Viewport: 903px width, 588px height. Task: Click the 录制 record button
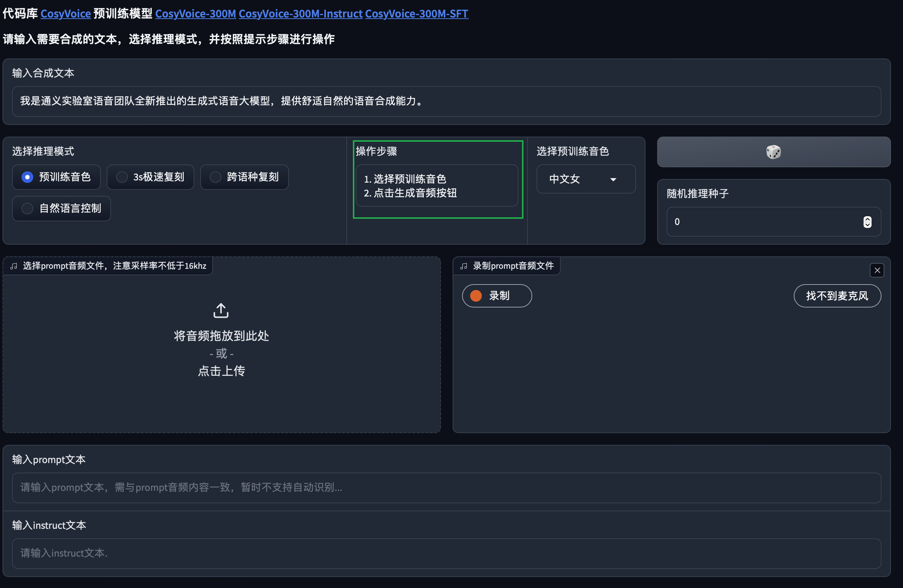497,295
